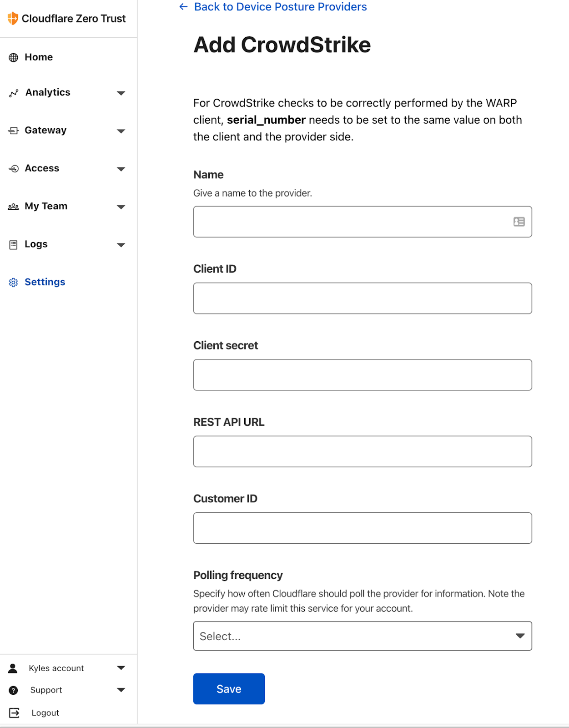Focus the REST API URL input field
The height and width of the screenshot is (728, 569).
click(x=363, y=451)
